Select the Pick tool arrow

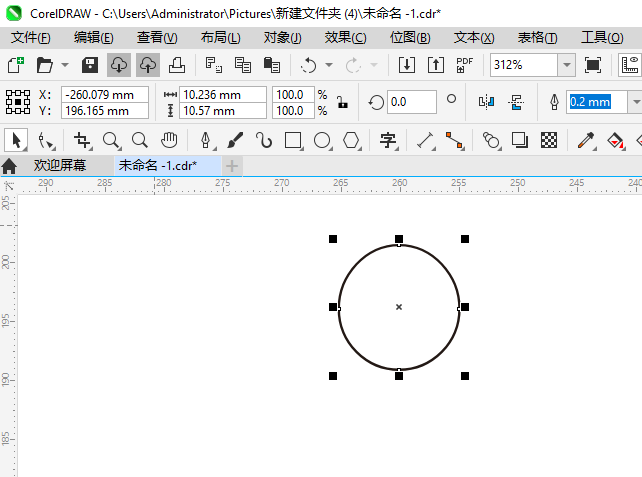click(x=16, y=140)
